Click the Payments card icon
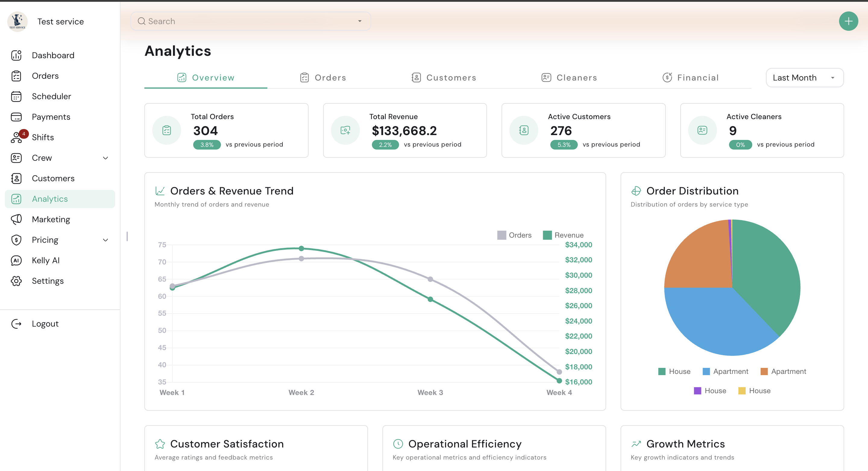Screen dimensions: 868x471 click(x=16, y=117)
